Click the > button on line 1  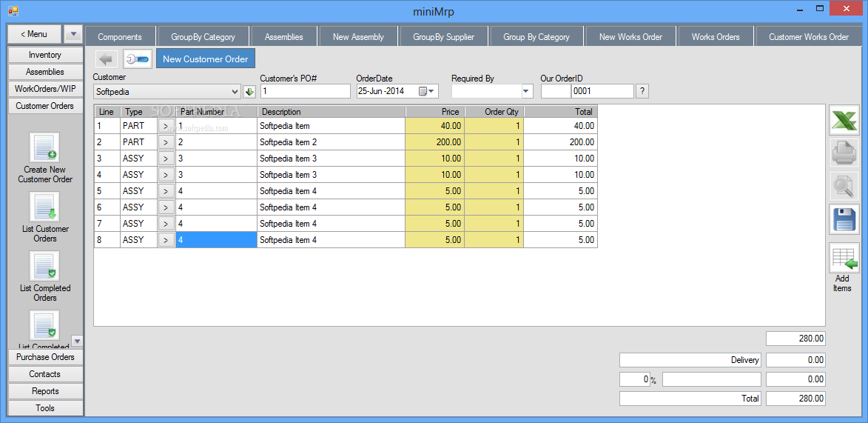(166, 127)
